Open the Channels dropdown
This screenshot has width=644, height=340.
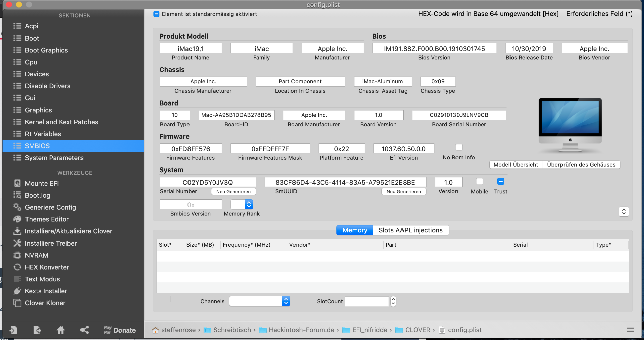point(260,301)
